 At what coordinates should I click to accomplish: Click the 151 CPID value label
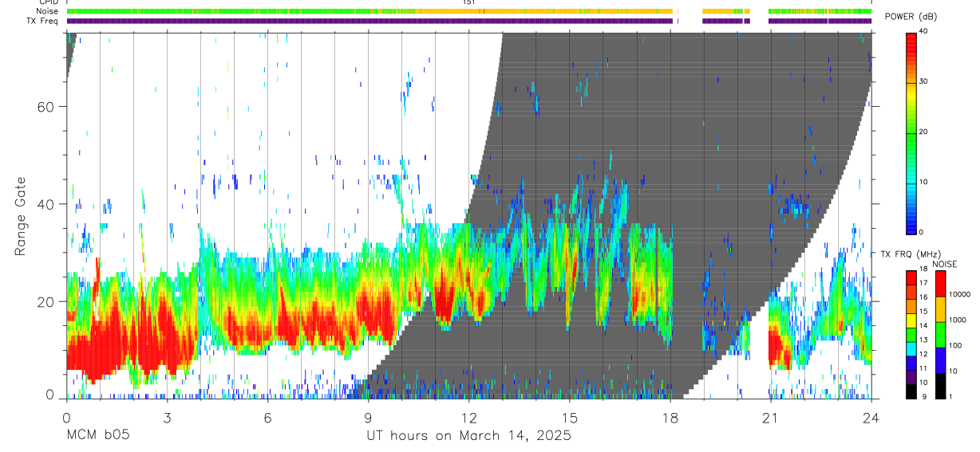click(x=468, y=2)
